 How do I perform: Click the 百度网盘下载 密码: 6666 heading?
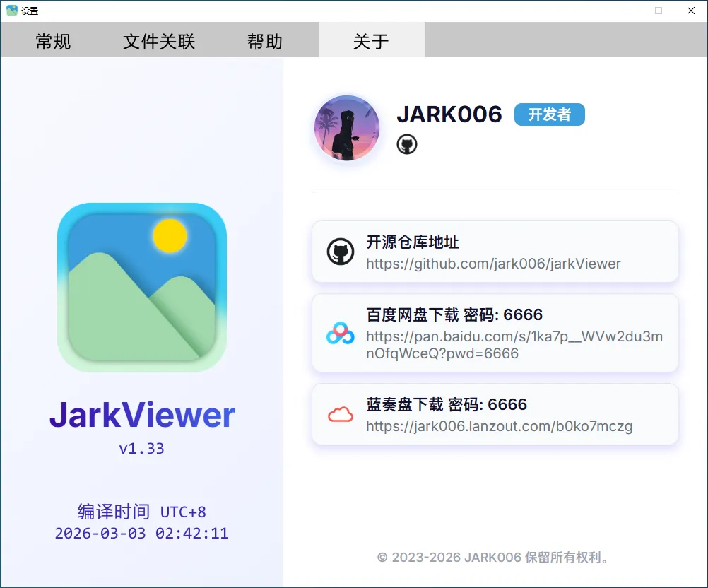(x=454, y=314)
